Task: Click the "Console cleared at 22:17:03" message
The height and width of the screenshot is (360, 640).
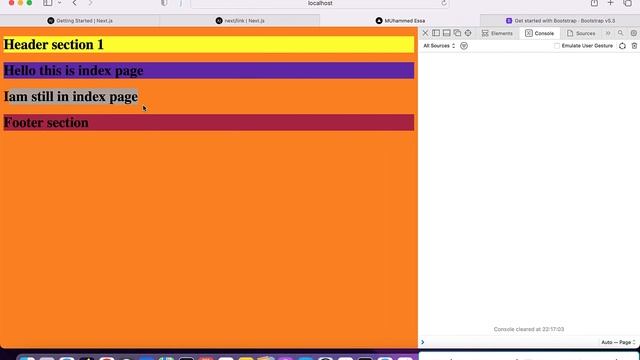Action: point(529,329)
